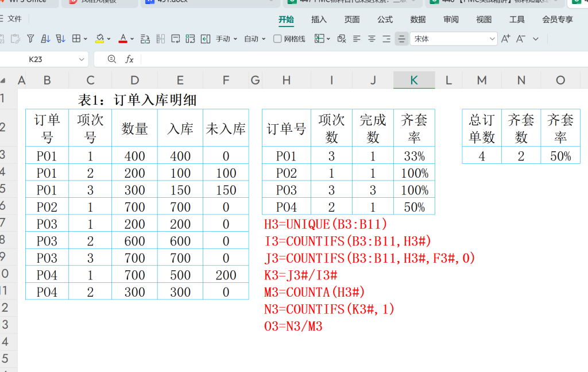Click the sort descending icon
This screenshot has width=588, height=372.
[60, 39]
